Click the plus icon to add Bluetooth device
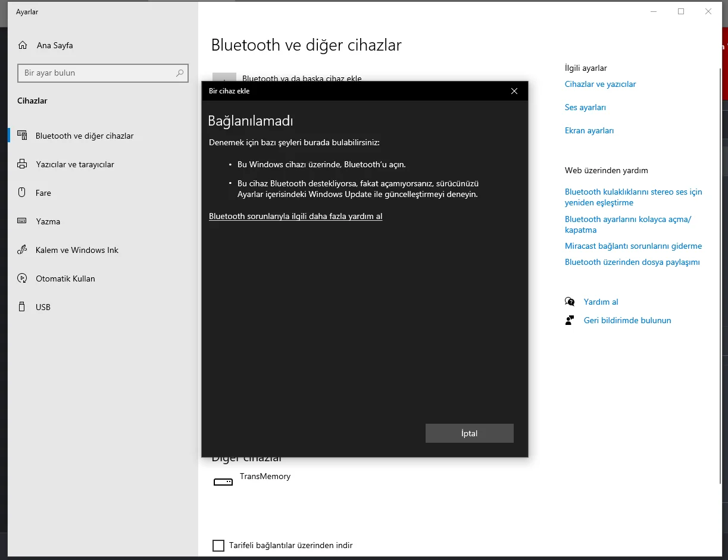The height and width of the screenshot is (560, 728). [x=224, y=78]
